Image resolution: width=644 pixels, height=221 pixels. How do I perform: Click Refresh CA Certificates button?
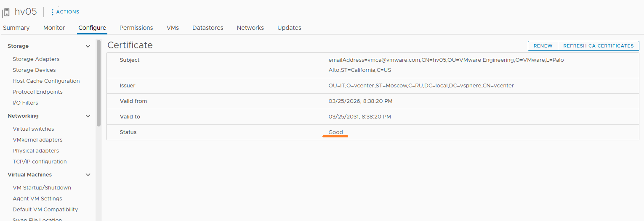coord(598,46)
